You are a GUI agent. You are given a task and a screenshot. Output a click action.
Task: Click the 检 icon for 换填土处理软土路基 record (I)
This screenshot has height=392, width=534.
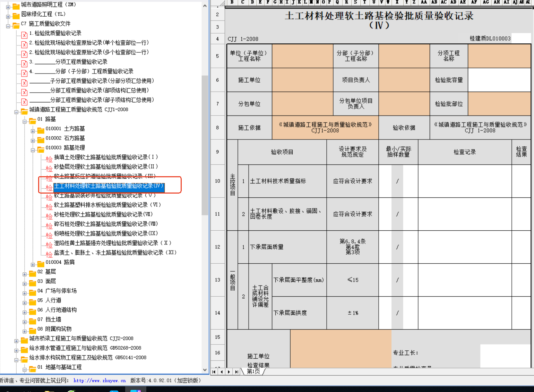[49, 159]
